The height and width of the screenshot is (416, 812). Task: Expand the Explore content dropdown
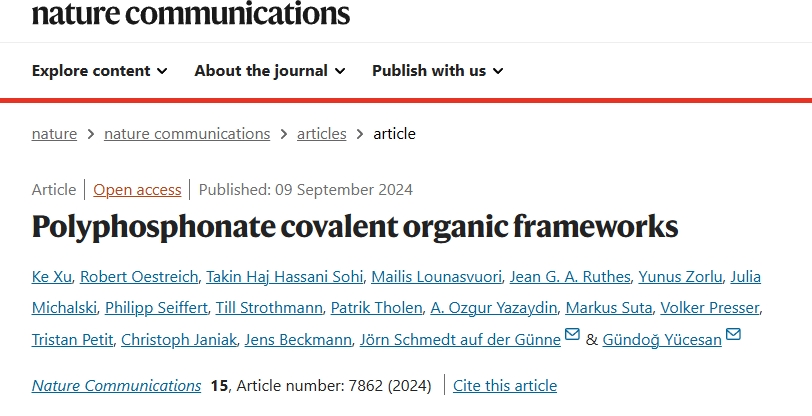coord(99,70)
